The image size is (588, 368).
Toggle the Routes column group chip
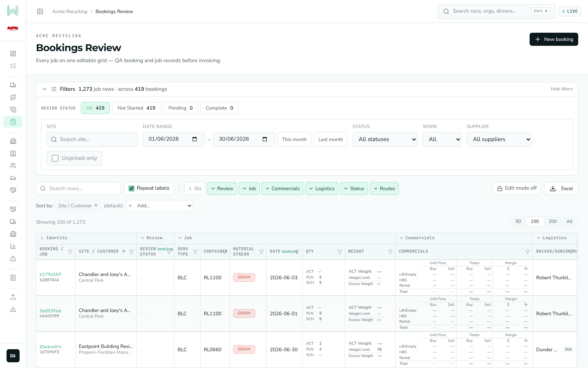[384, 189]
